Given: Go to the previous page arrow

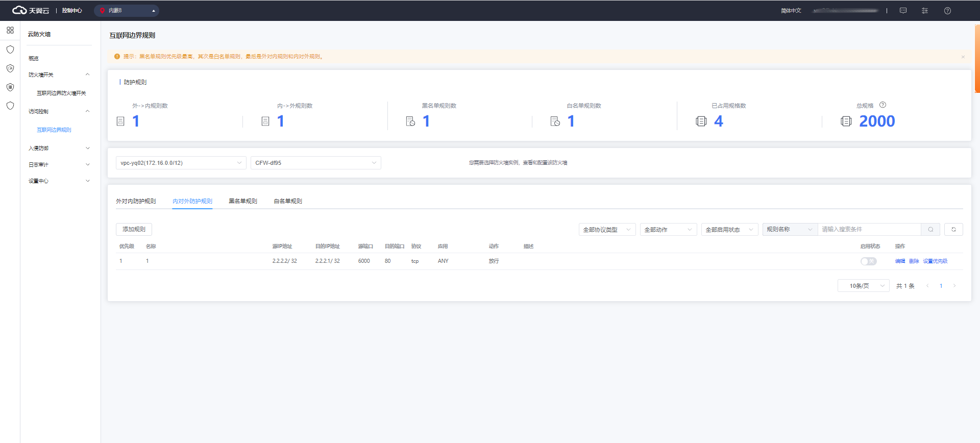Looking at the screenshot, I should coord(927,286).
